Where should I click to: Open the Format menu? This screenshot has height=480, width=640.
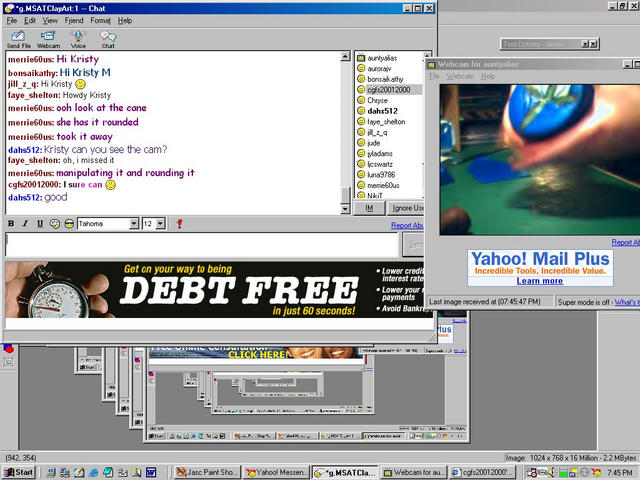coord(100,20)
